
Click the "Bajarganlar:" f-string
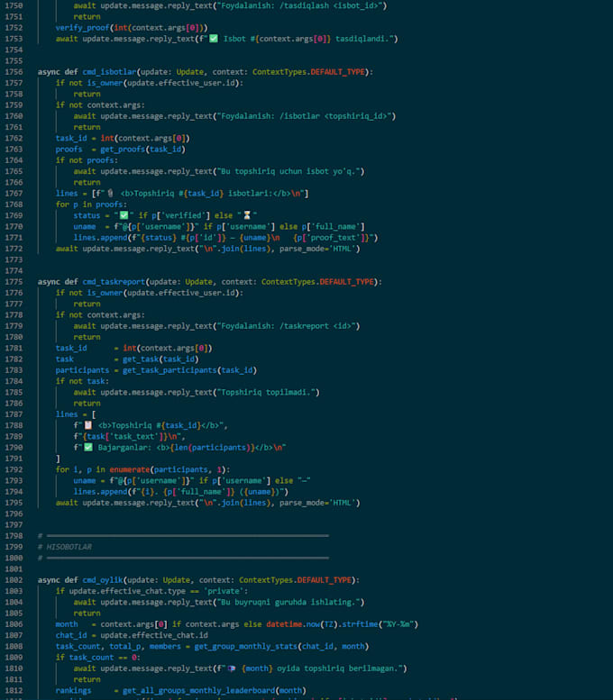point(179,448)
